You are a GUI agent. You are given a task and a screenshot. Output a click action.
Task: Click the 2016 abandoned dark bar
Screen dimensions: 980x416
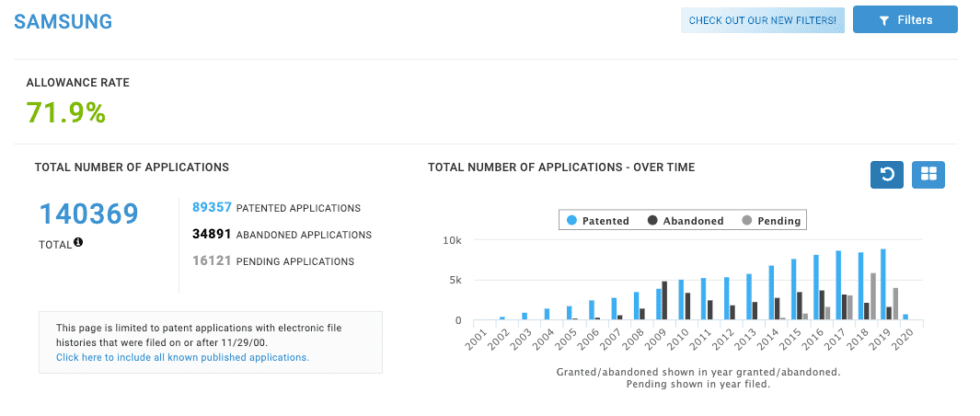(822, 305)
